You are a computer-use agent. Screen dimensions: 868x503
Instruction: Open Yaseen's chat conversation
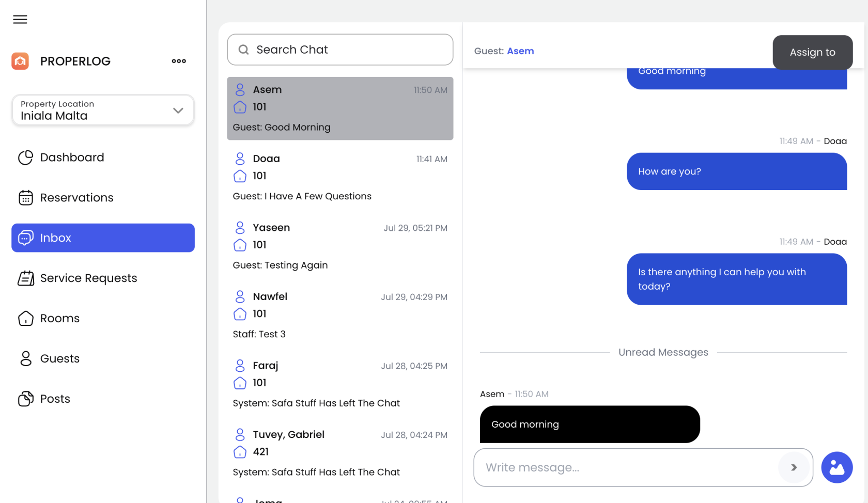[339, 246]
